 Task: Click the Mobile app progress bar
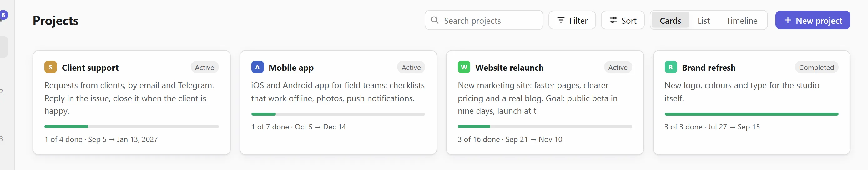click(338, 114)
